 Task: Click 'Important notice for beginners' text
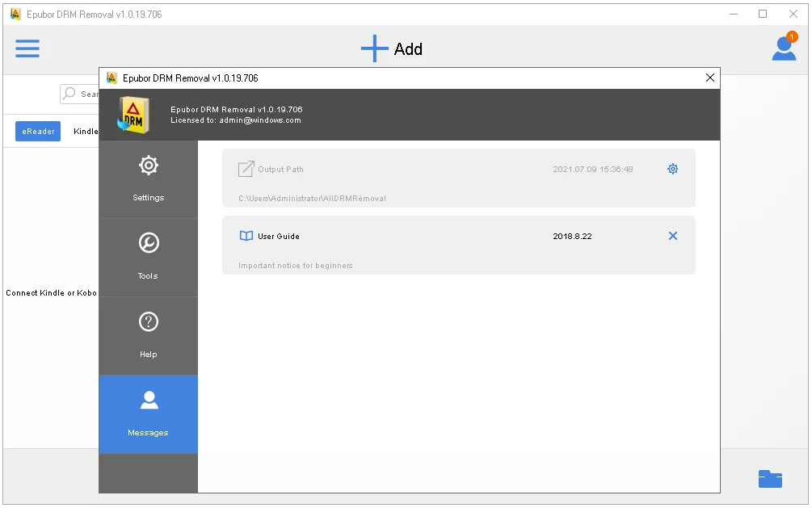295,266
